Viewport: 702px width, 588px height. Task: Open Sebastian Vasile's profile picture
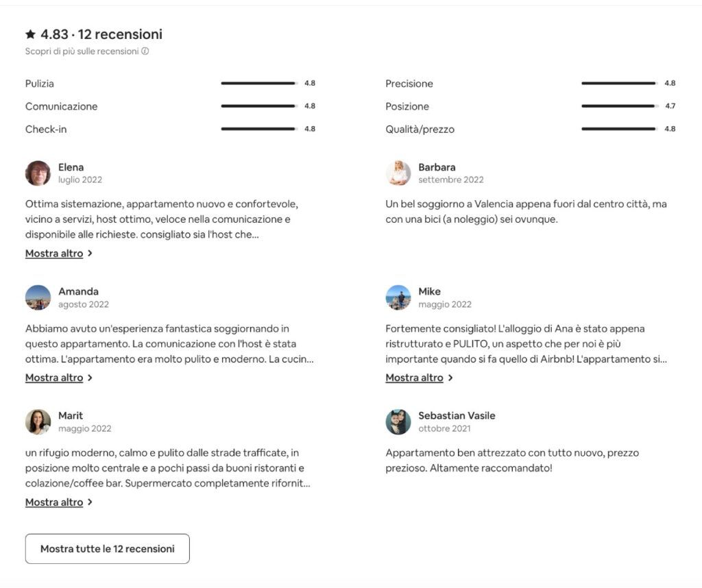pyautogui.click(x=398, y=421)
